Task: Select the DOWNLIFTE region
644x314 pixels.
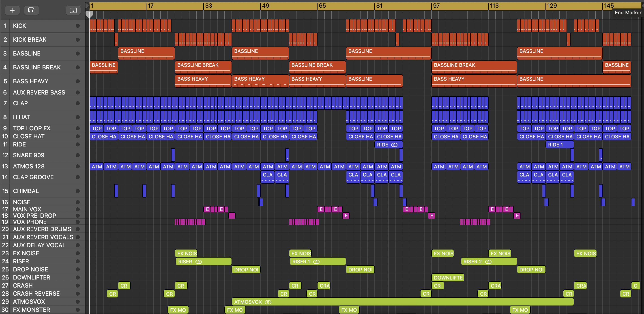Action: coord(448,277)
